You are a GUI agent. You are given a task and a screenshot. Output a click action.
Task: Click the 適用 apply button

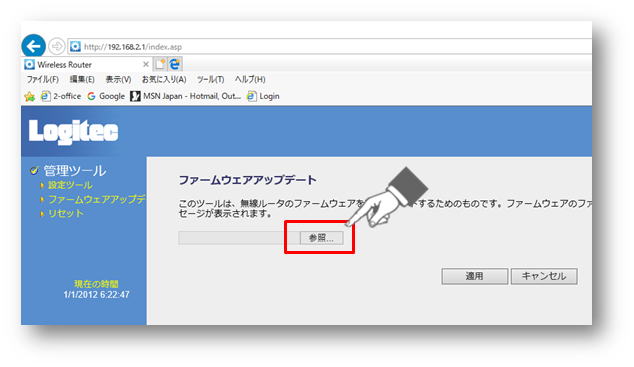click(x=475, y=276)
